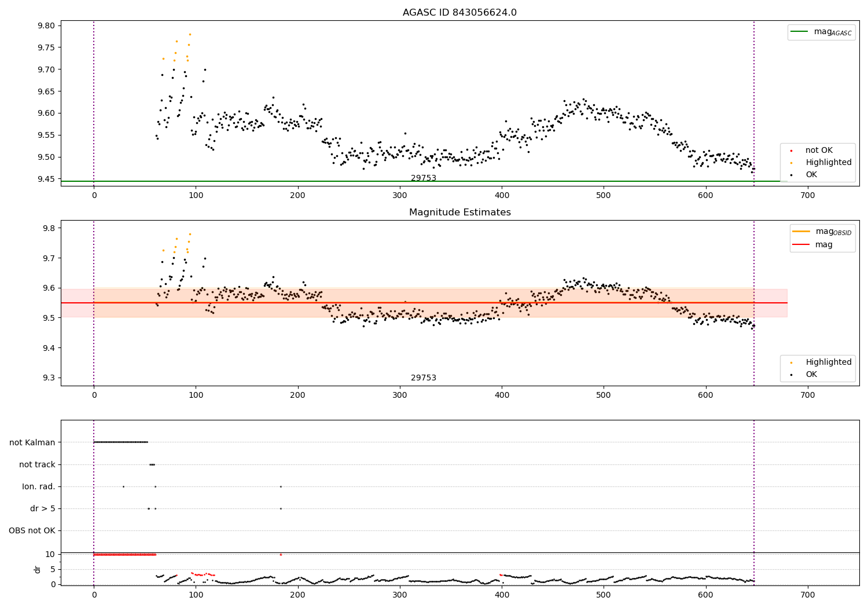Click the rotated 'dr' y-axis label
The height and width of the screenshot is (608, 868).
point(38,569)
